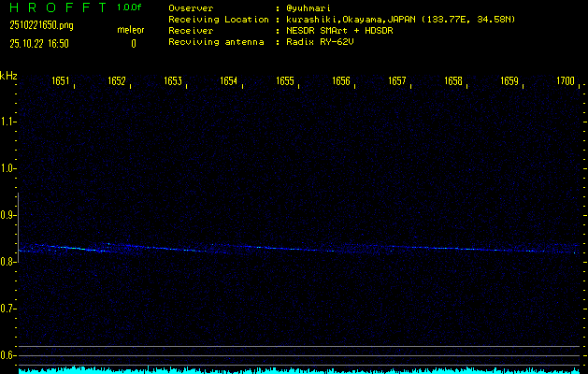Viewport: 588px width, 374px height.
Task: Jump to the 1658 time marker
Action: click(453, 82)
